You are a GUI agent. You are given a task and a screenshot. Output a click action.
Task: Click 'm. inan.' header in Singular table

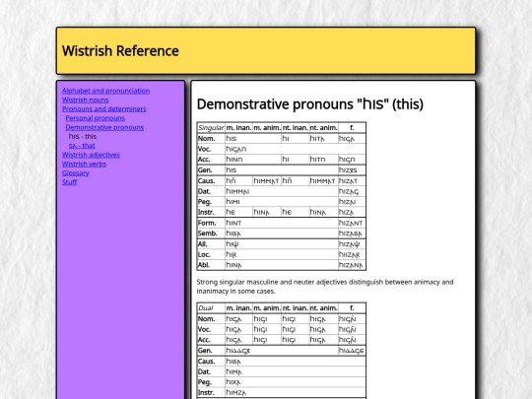click(x=238, y=128)
